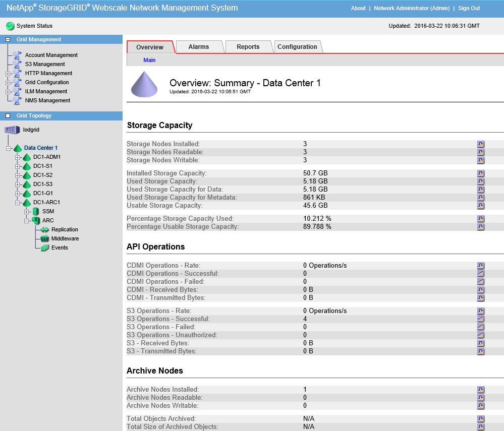Open the Main sub-tab link
Image resolution: width=504 pixels, height=431 pixels.
[x=149, y=60]
